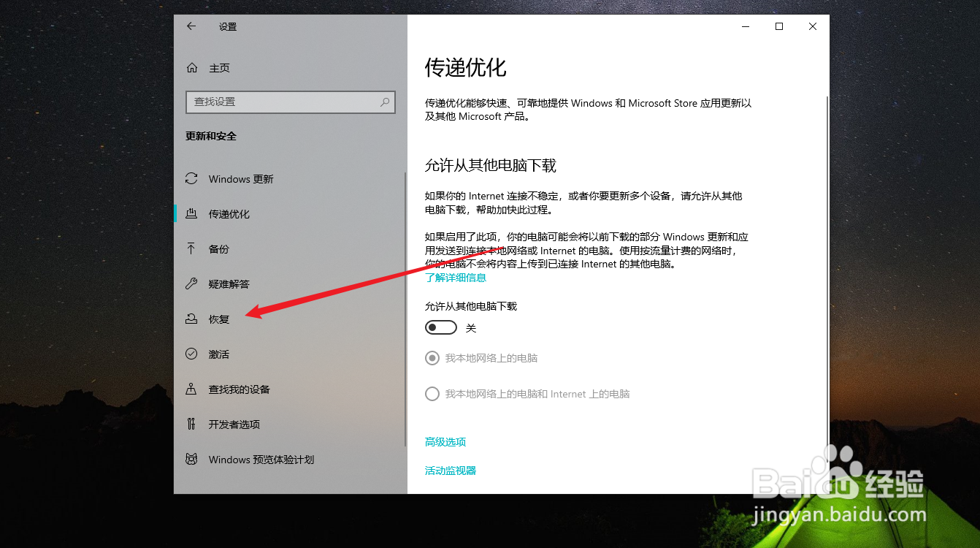Click the 关 toggle state label
980x548 pixels.
(471, 329)
